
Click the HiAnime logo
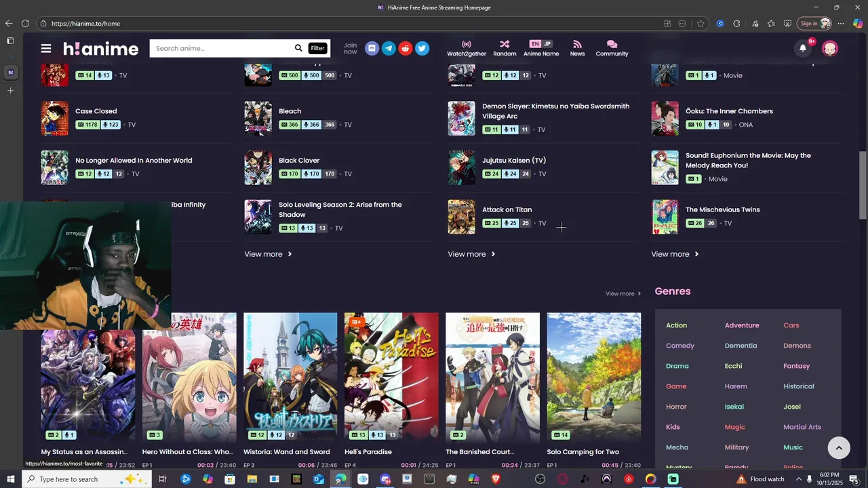pos(101,49)
